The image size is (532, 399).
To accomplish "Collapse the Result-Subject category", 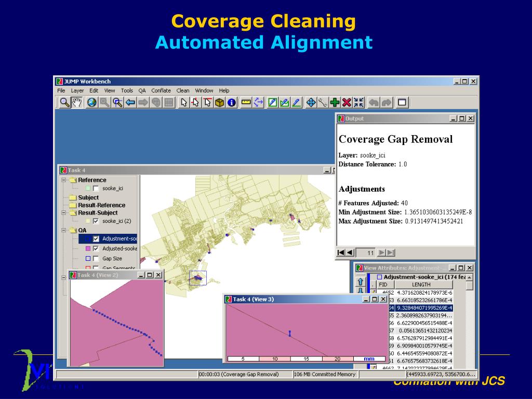I will [x=64, y=212].
